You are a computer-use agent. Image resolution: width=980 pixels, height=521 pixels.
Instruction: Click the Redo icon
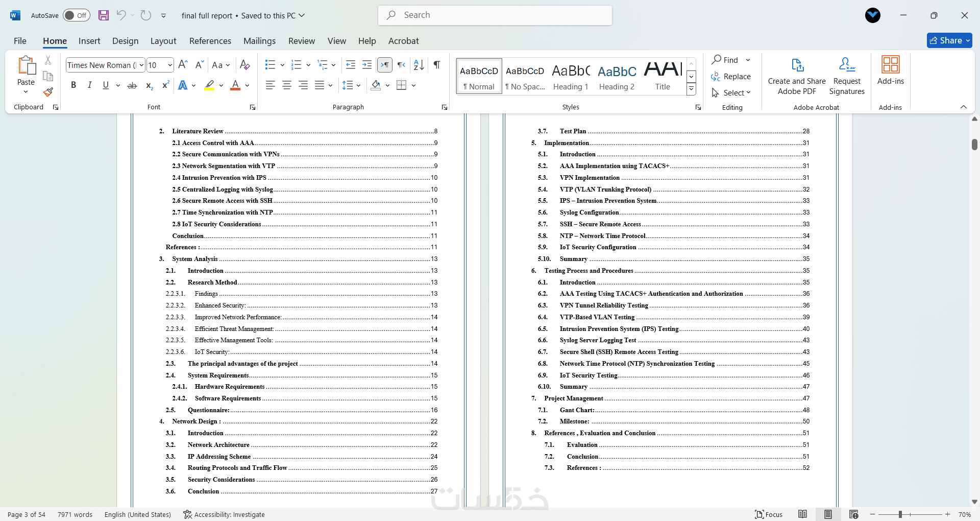pyautogui.click(x=146, y=15)
